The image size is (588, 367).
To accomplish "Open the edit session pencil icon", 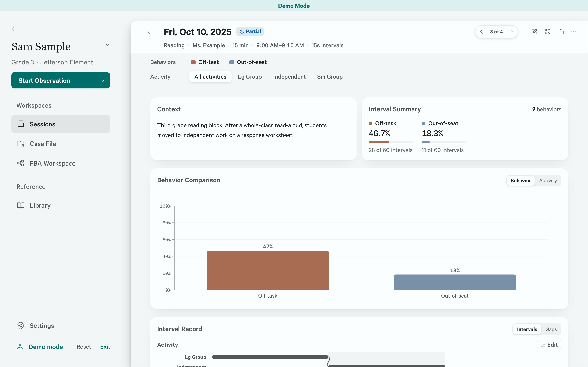I will (534, 32).
